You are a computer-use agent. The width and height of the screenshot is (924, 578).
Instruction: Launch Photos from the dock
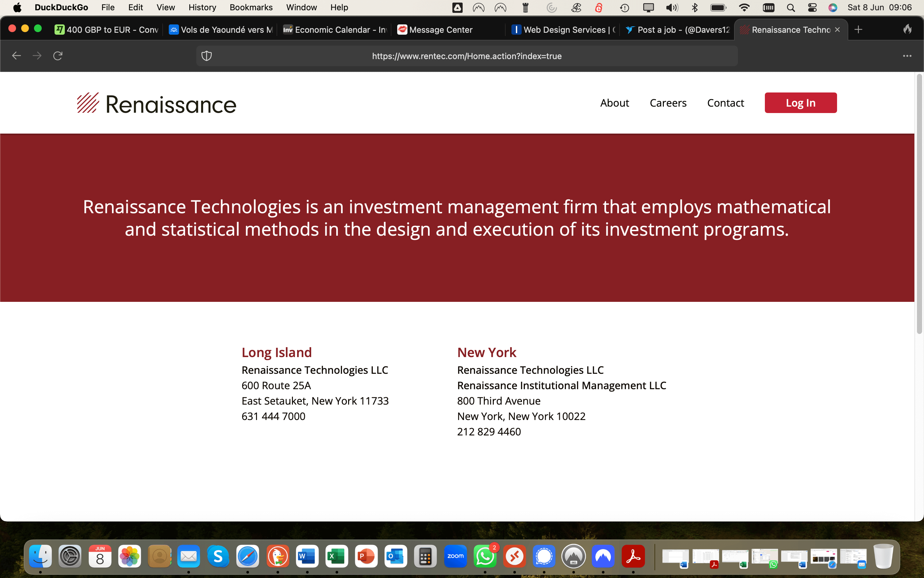[129, 556]
